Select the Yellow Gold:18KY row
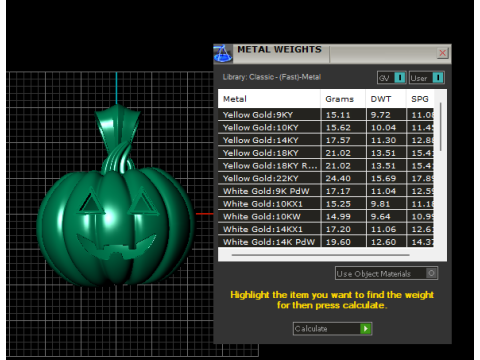 tap(326, 153)
